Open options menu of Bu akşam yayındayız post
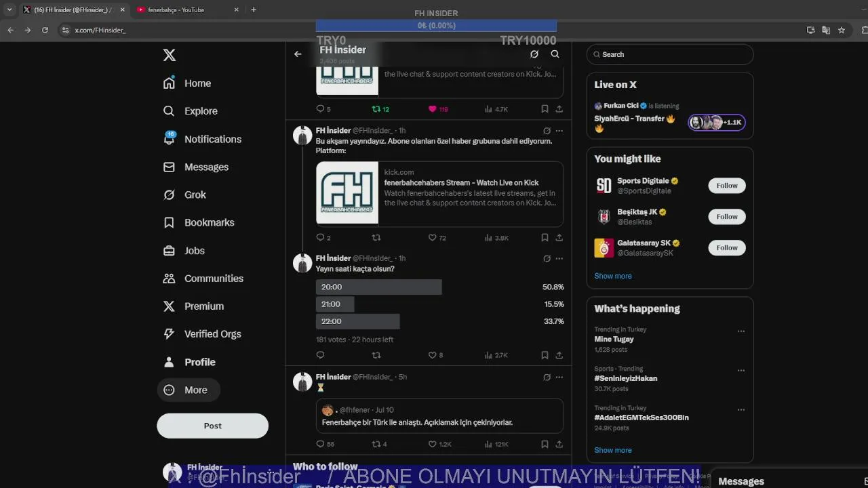Image resolution: width=868 pixels, height=488 pixels. tap(559, 131)
